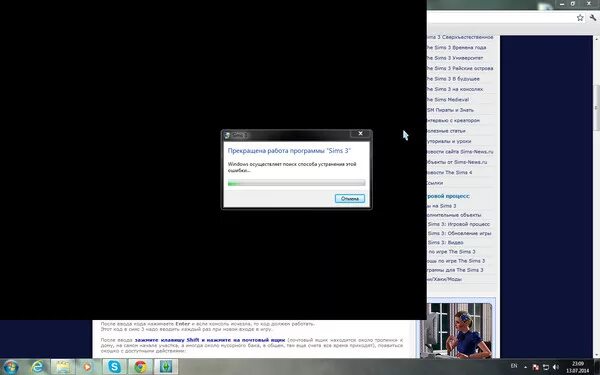This screenshot has height=375, width=600.
Task: Open the Sims 3 Времена года link
Action: click(456, 47)
